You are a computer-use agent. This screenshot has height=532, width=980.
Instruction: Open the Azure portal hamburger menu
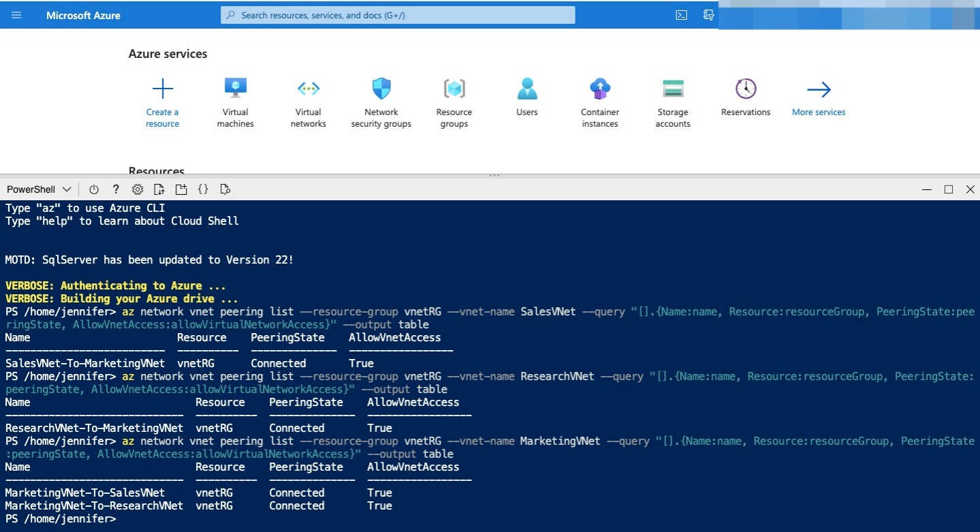pyautogui.click(x=16, y=15)
